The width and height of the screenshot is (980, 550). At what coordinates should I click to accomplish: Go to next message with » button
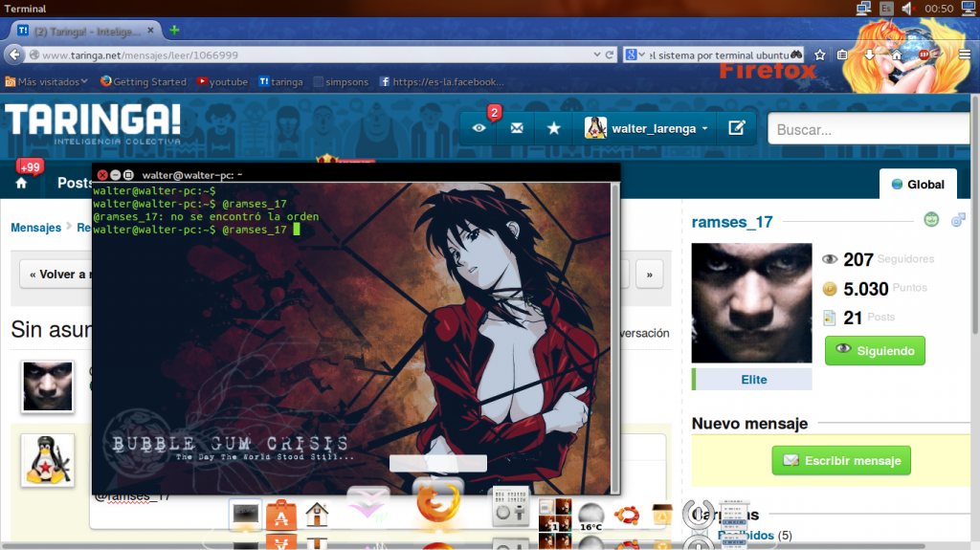[x=650, y=275]
